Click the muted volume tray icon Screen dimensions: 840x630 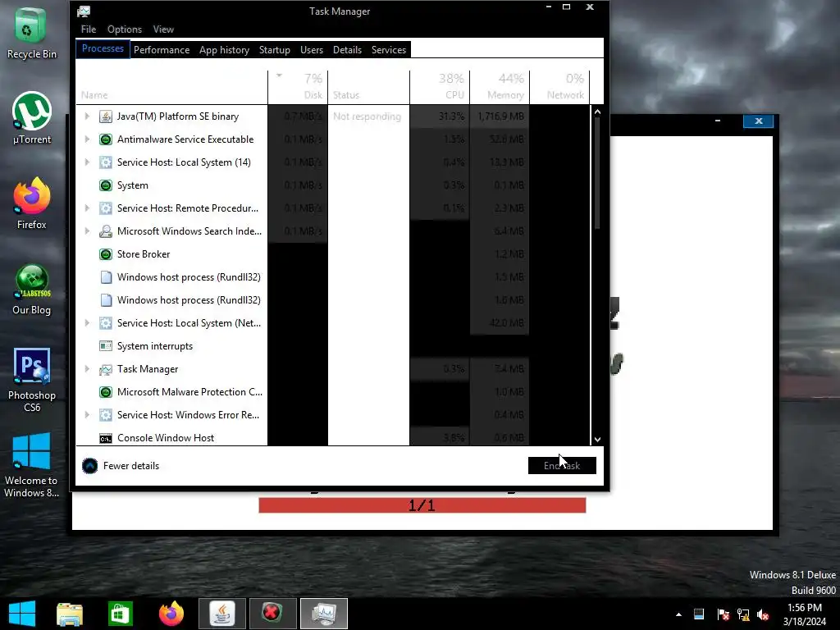click(x=764, y=614)
